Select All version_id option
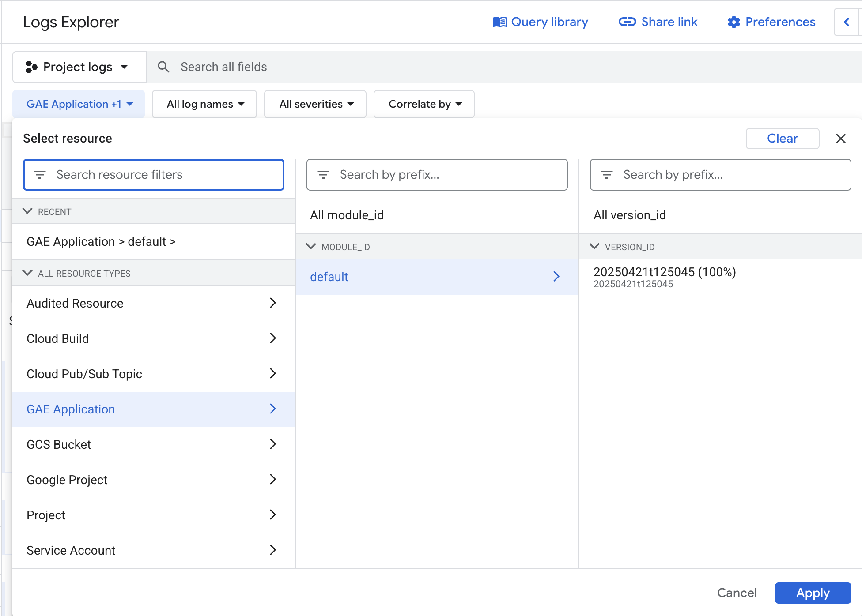 pos(721,215)
